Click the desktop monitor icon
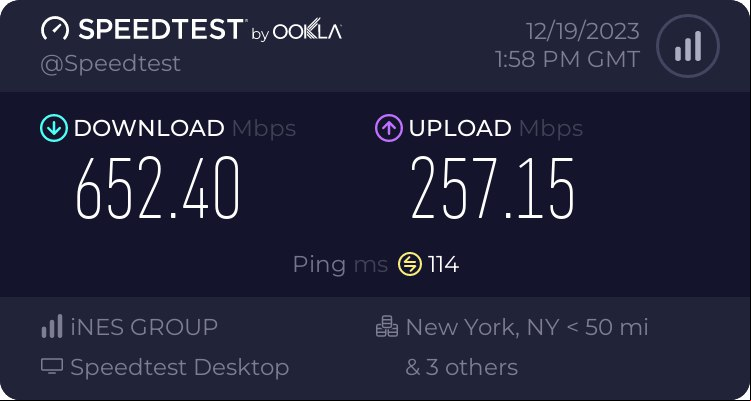 [52, 367]
